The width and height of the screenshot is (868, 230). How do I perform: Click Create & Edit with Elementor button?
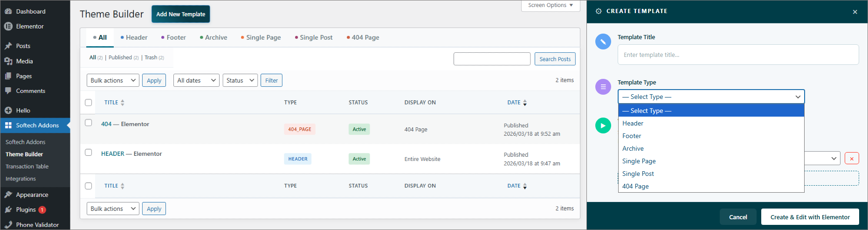point(810,217)
